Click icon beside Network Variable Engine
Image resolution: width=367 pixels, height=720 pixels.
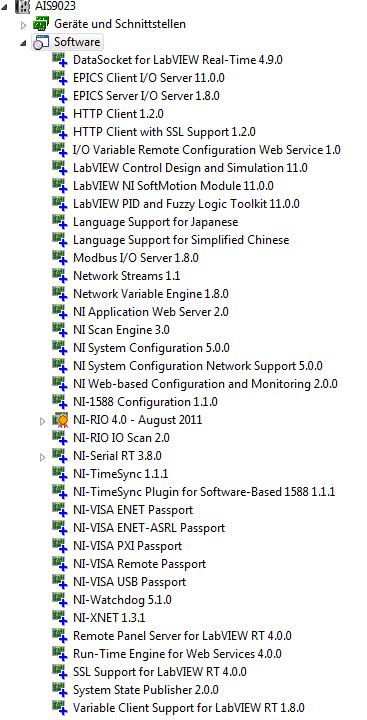point(60,294)
